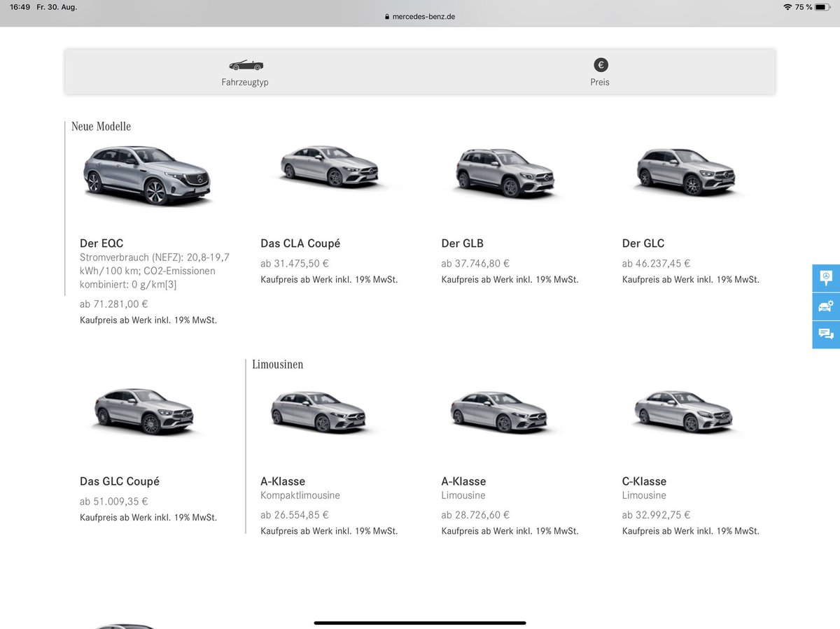Tap the battery indicator in status bar

[x=824, y=7]
